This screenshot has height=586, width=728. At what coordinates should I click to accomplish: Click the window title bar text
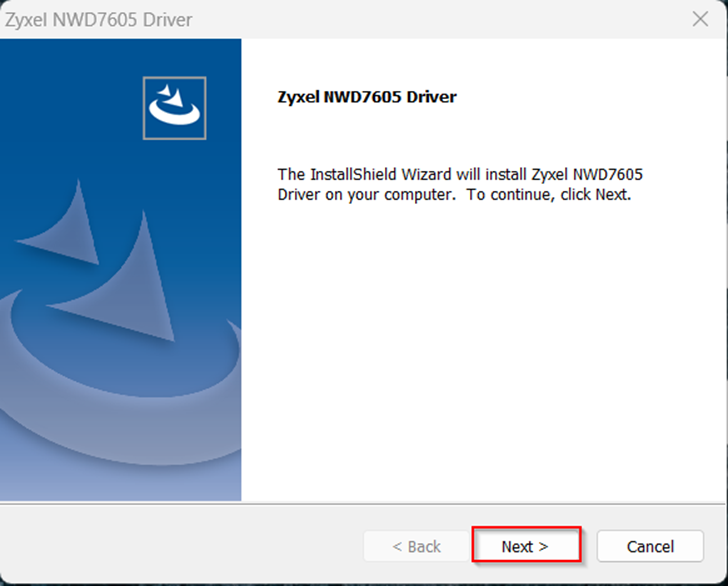coord(99,20)
